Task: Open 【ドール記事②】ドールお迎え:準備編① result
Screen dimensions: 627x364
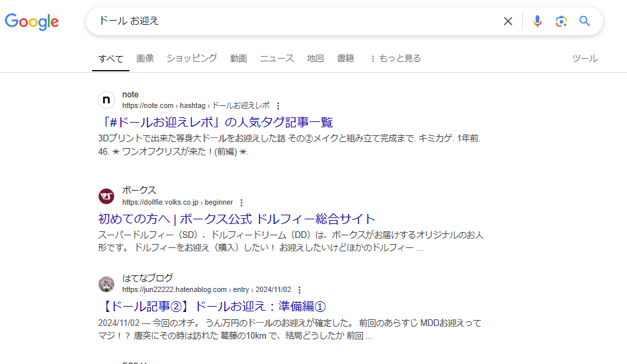Action: tap(212, 307)
